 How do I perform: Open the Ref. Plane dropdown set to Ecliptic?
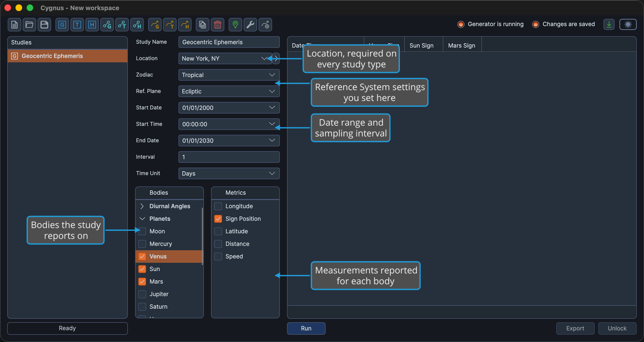click(229, 91)
